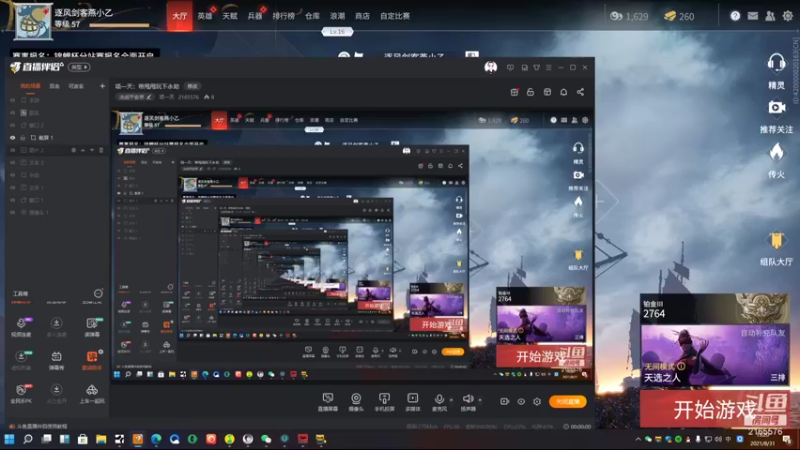Viewport: 800px width, 450px height.
Task: Toggle visibility of the 窗口 1 source
Action: point(12,200)
